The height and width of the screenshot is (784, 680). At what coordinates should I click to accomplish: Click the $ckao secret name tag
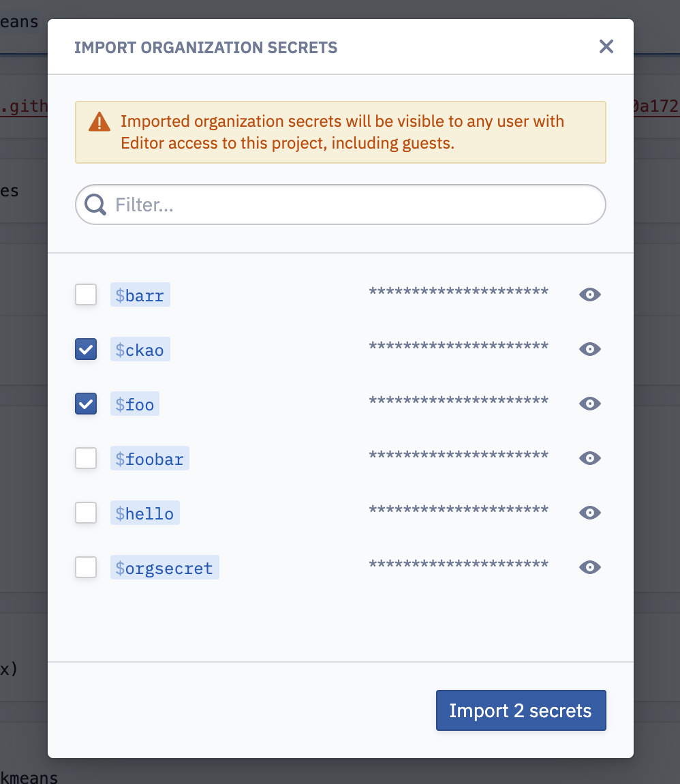click(140, 350)
